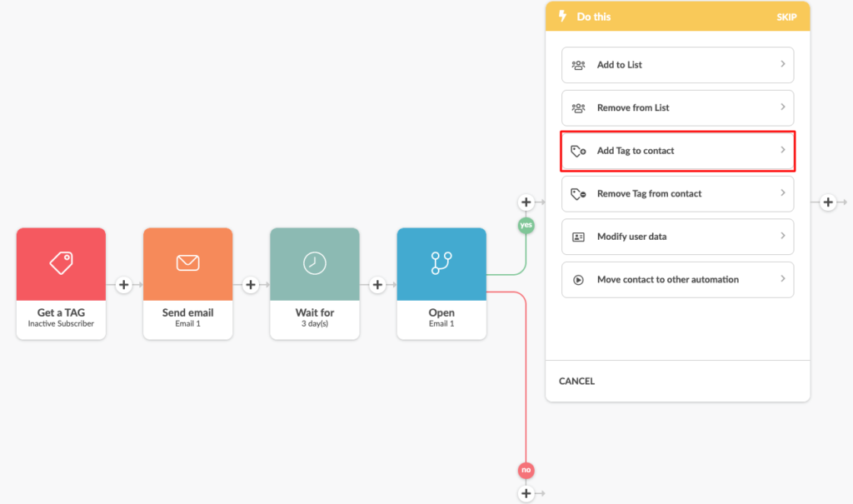The height and width of the screenshot is (504, 853).
Task: Click the Add Tag to contact tag icon
Action: (x=578, y=151)
